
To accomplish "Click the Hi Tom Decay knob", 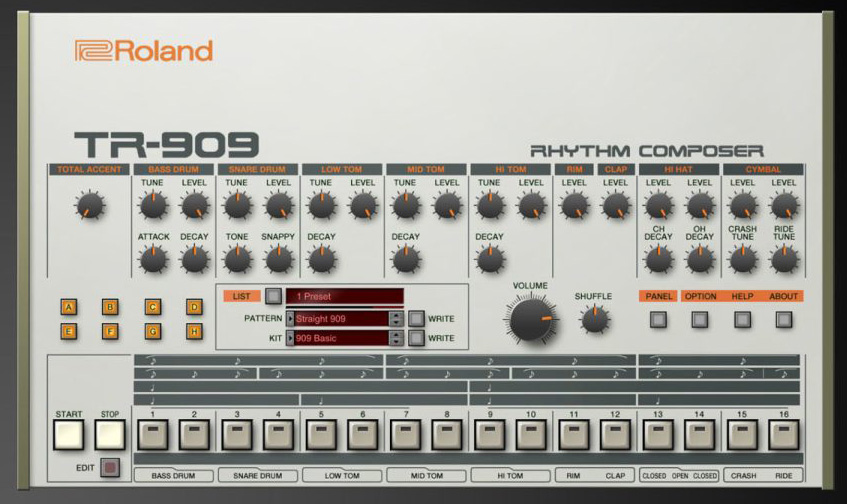I will 490,260.
